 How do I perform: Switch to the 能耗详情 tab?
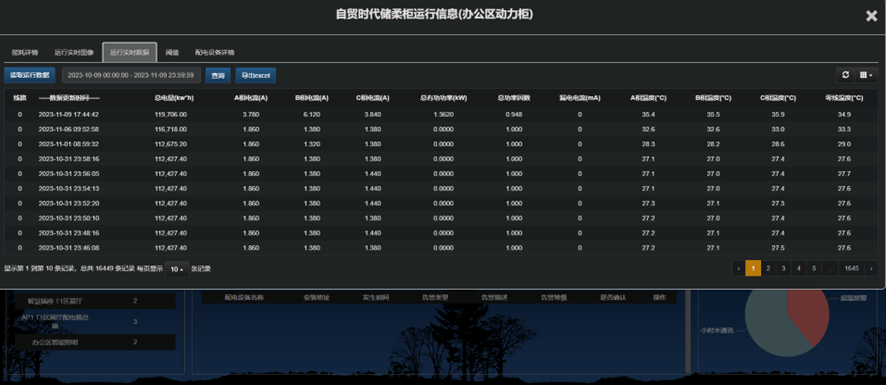[25, 52]
